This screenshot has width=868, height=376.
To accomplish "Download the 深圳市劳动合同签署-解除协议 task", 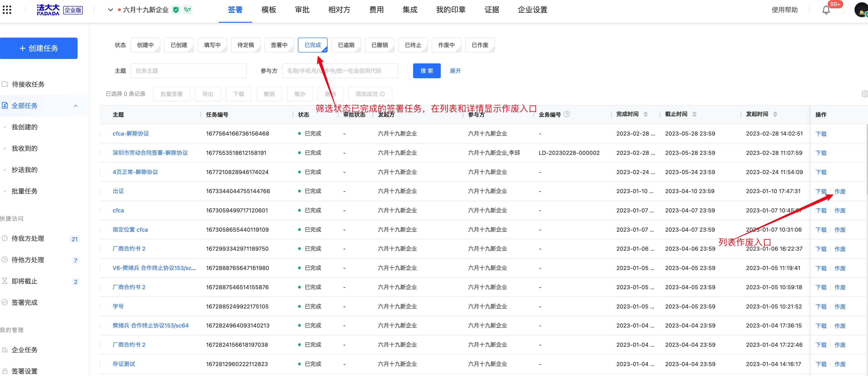I will tap(821, 153).
